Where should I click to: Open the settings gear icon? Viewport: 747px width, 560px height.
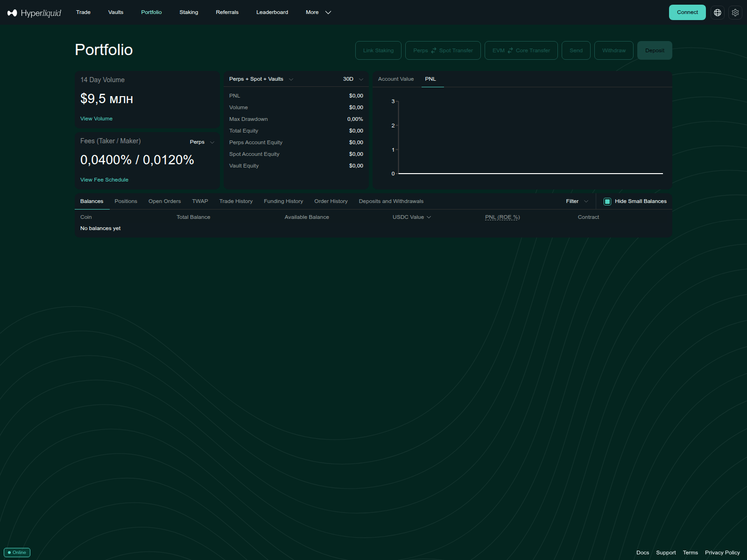735,13
